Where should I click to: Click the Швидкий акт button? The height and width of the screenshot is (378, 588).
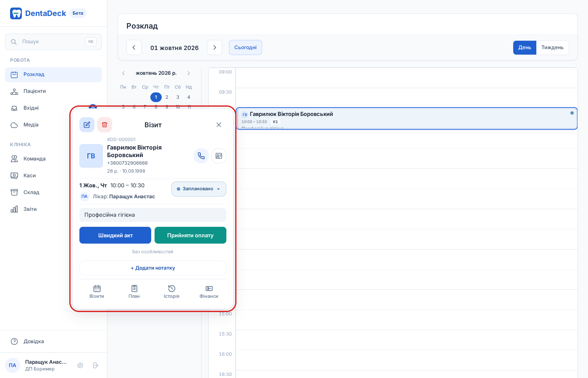click(115, 235)
